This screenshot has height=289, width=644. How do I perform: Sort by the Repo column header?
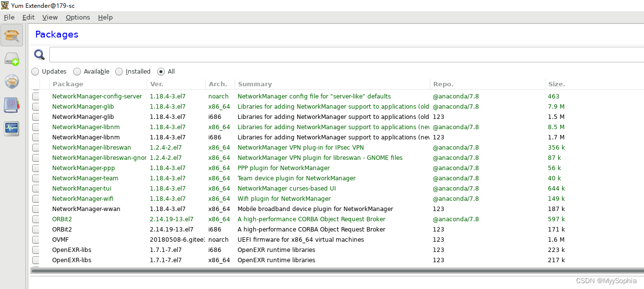443,84
